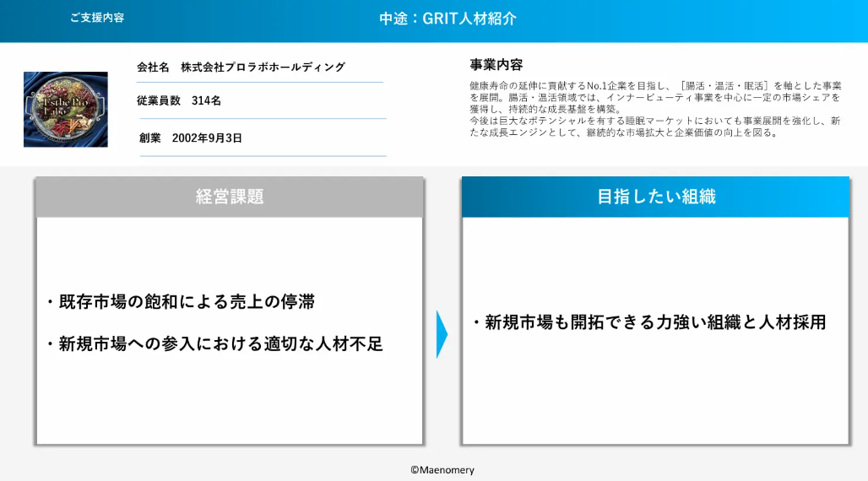Click the 経営課題 gray panel header

click(x=229, y=197)
